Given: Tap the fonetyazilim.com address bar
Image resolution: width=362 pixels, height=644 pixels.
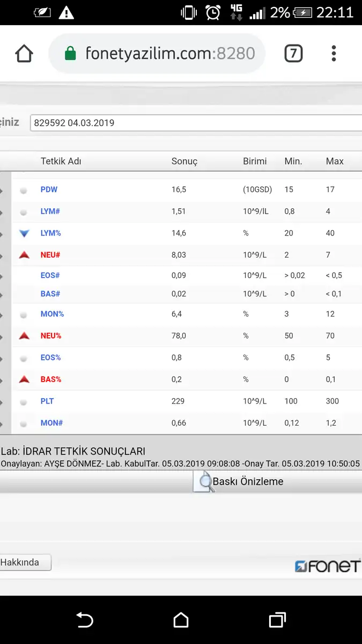Looking at the screenshot, I should coord(169,54).
